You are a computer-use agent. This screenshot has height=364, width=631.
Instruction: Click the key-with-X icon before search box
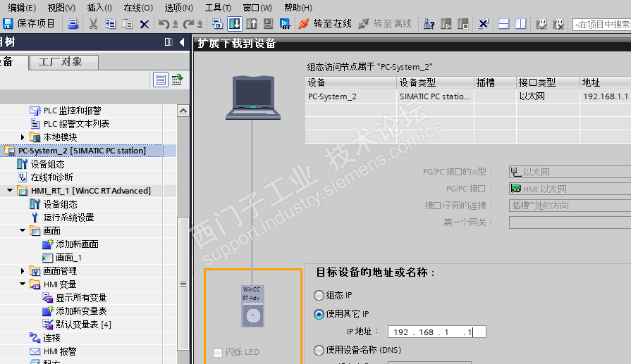pyautogui.click(x=558, y=24)
